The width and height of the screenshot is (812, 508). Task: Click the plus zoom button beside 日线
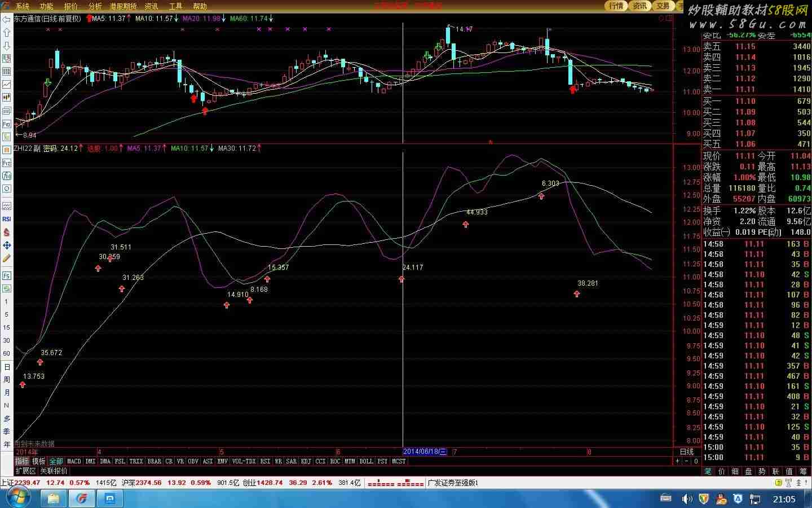tap(677, 461)
